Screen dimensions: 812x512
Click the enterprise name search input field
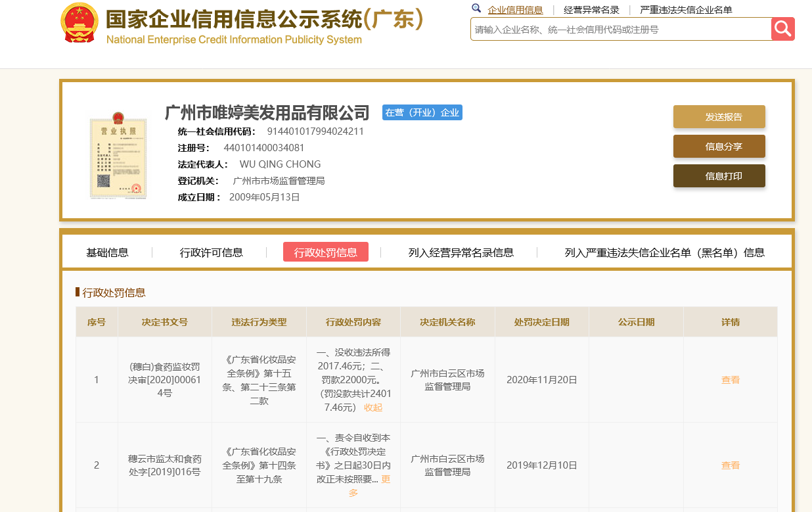coord(620,30)
